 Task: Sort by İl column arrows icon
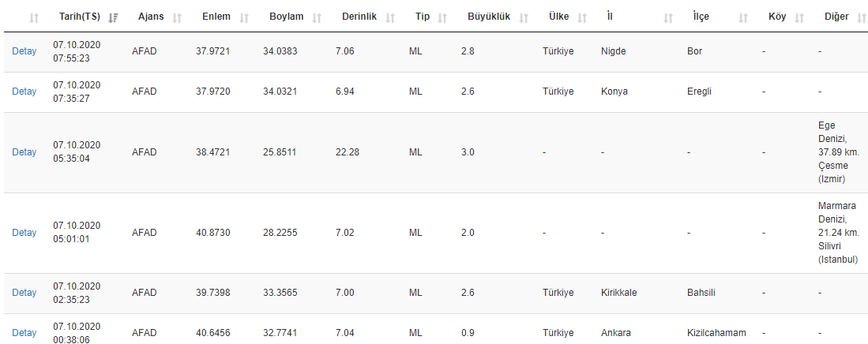pyautogui.click(x=669, y=17)
